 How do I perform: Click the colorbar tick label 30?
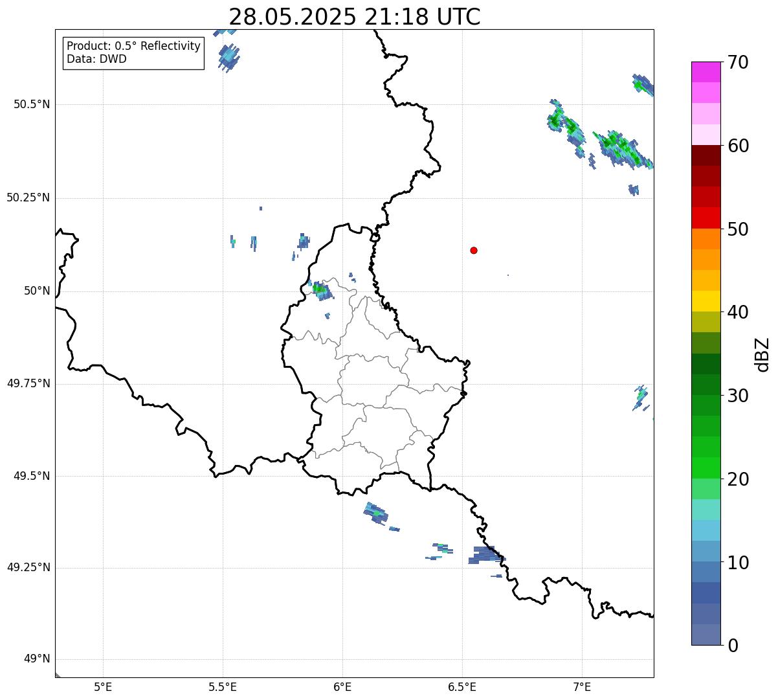(738, 396)
